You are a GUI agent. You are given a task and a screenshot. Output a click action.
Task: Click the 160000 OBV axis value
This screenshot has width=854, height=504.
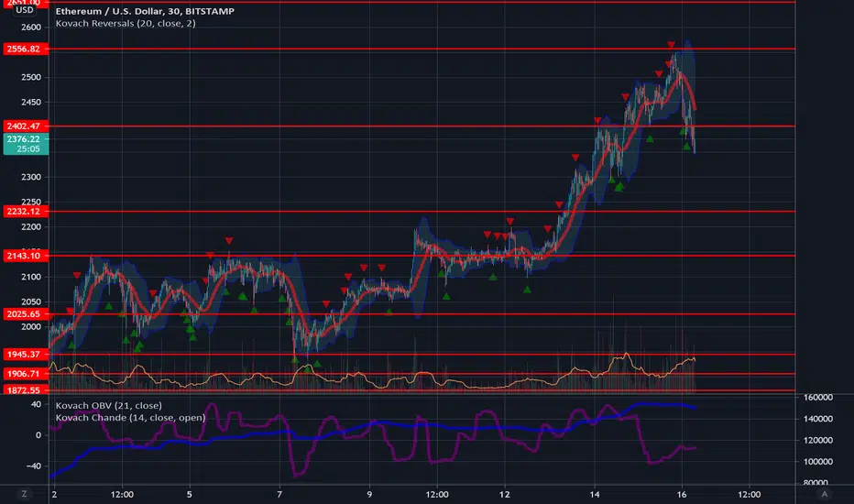[818, 397]
